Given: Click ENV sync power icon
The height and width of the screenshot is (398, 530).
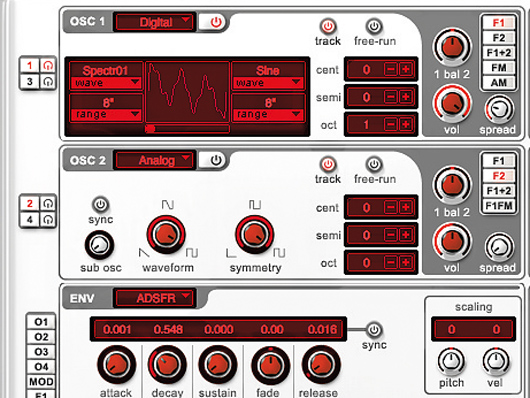Looking at the screenshot, I should pyautogui.click(x=374, y=329).
